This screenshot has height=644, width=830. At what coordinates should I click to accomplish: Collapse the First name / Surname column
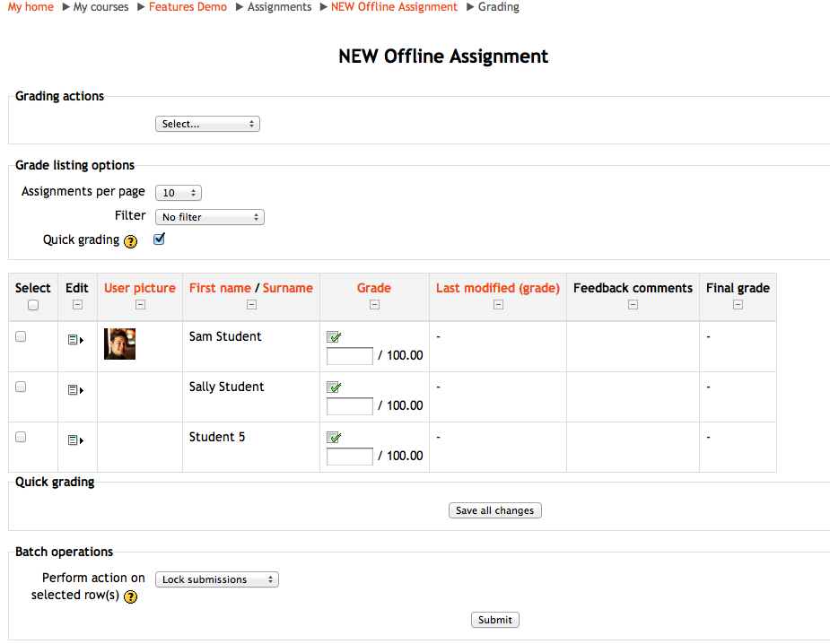point(251,304)
